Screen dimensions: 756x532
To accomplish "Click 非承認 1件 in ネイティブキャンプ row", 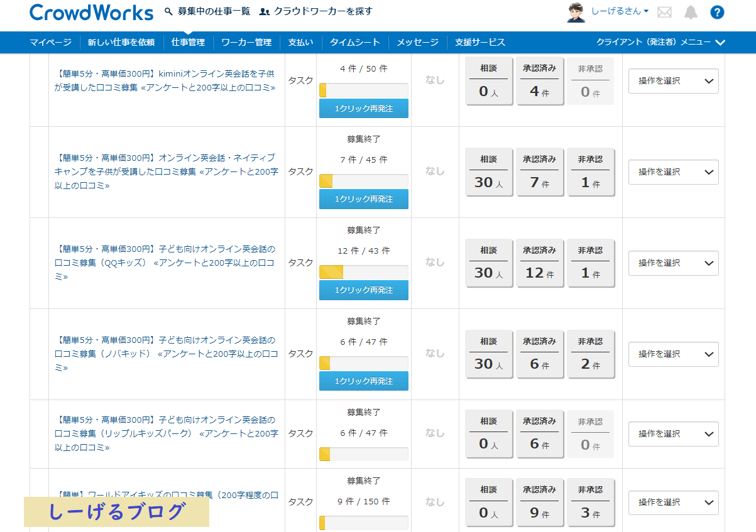I will 590,171.
